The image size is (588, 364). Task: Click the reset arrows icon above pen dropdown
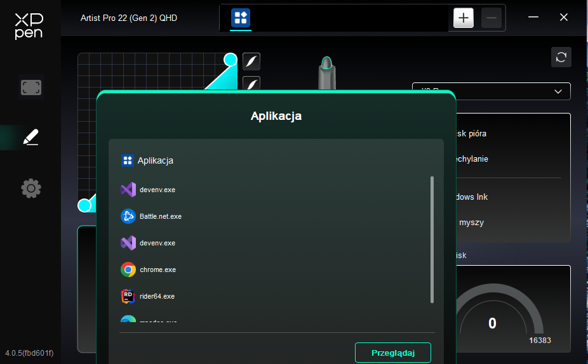tap(561, 57)
